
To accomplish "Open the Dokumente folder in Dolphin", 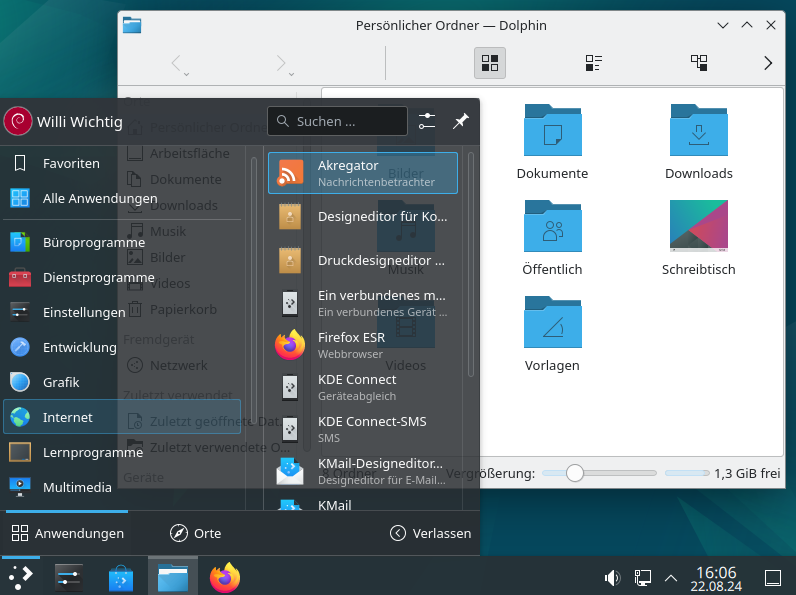I will (x=552, y=142).
